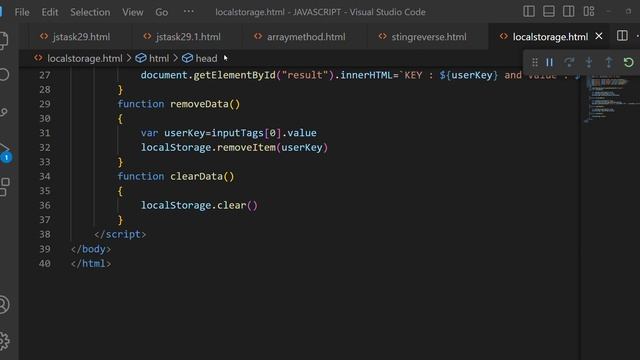Viewport: 640px width, 360px height.
Task: Open the Extensions view
Action: (4, 187)
